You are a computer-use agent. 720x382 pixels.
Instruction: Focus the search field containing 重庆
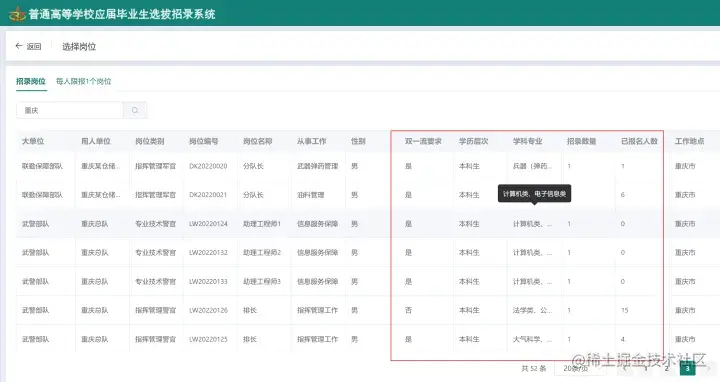pyautogui.click(x=69, y=111)
